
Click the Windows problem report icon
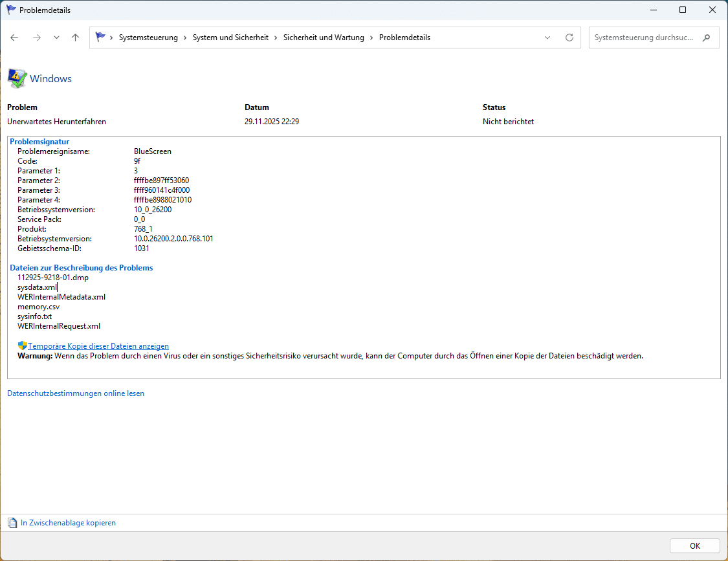click(x=17, y=78)
